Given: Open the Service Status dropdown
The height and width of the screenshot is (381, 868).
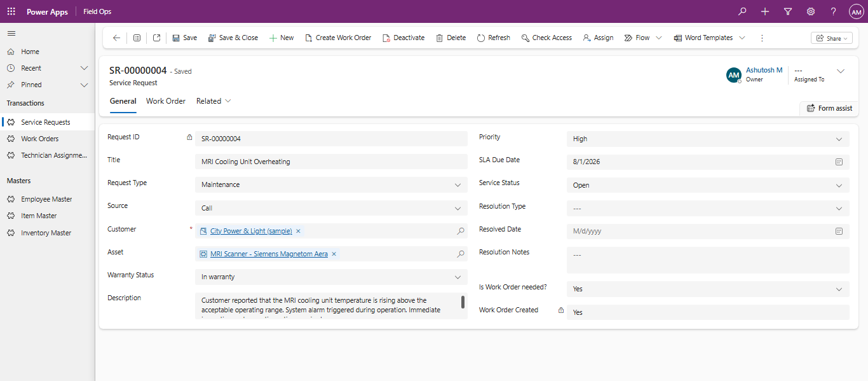Looking at the screenshot, I should (708, 185).
